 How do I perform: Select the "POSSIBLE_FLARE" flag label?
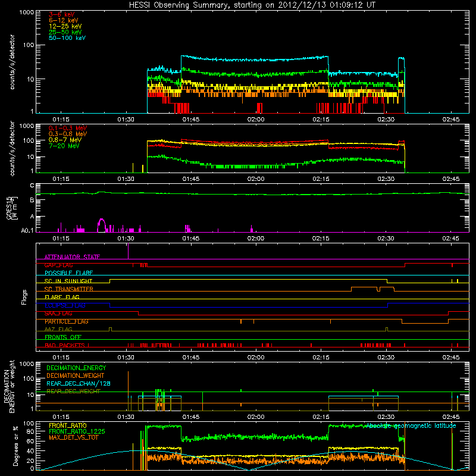(68, 273)
